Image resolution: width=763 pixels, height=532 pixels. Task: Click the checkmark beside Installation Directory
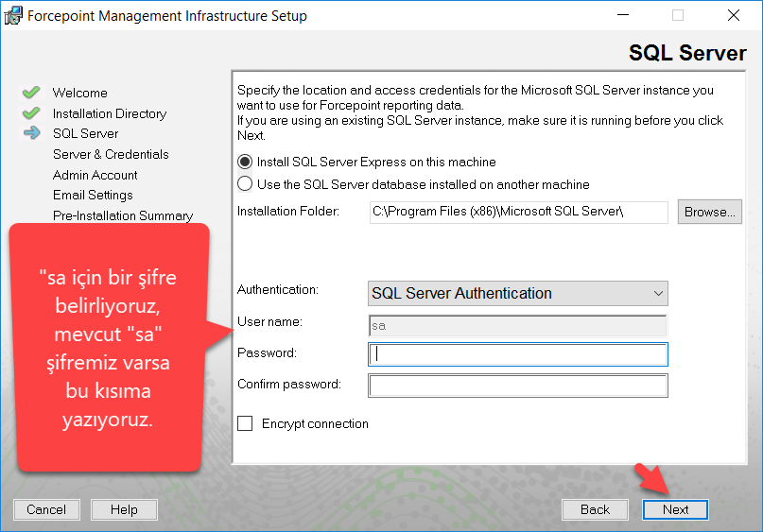tap(31, 112)
